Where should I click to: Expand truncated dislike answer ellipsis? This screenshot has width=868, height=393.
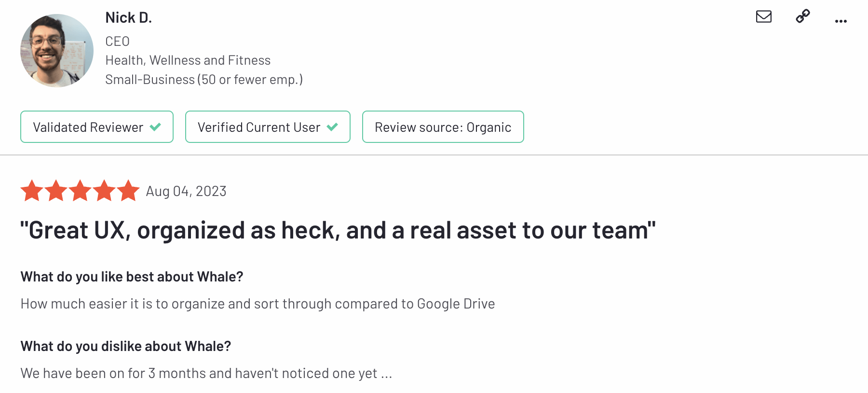coord(386,374)
